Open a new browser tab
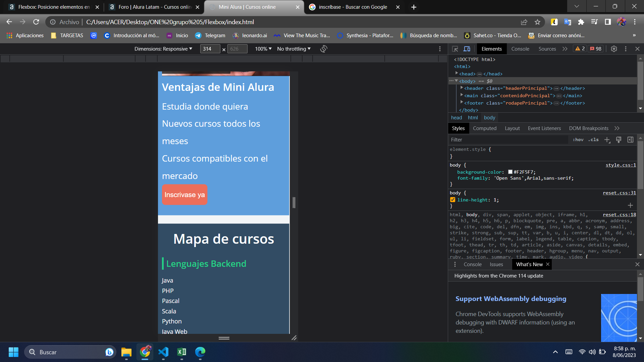 (414, 7)
